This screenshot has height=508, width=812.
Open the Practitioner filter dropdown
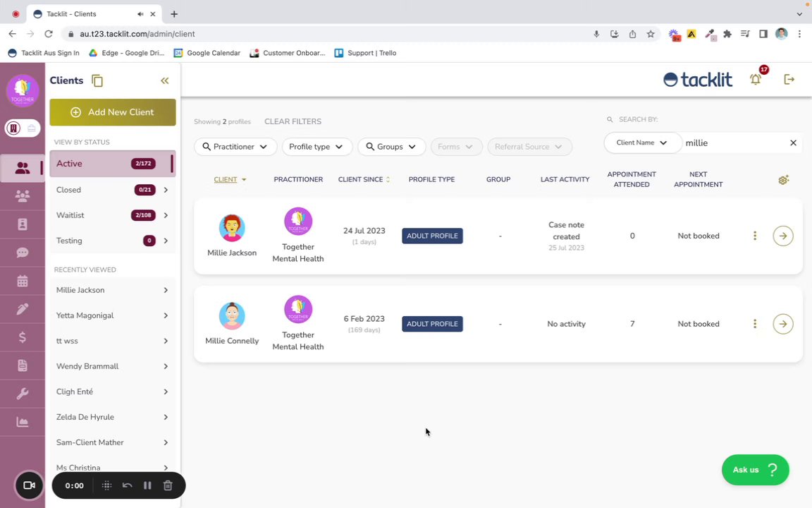click(235, 147)
